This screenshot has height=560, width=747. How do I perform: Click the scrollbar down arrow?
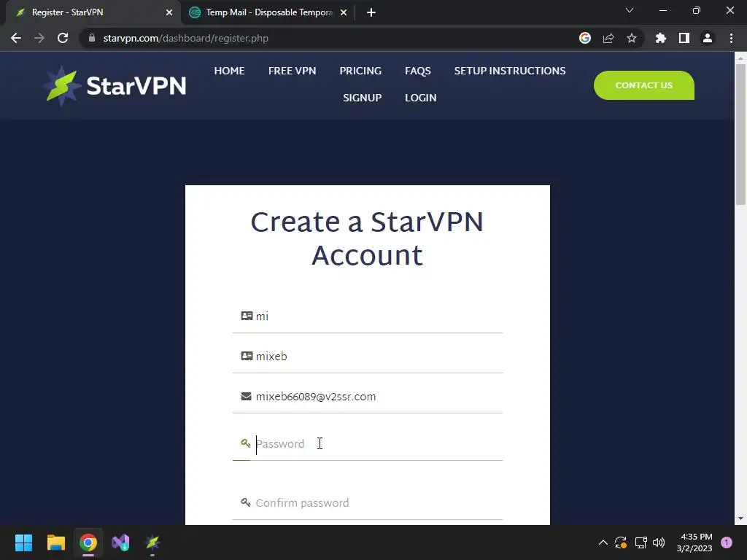click(740, 518)
